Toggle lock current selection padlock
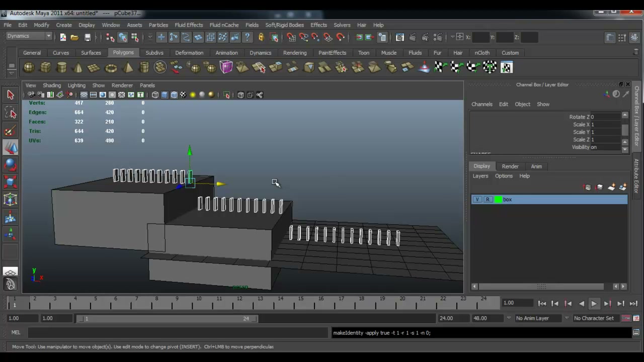Image resolution: width=644 pixels, height=362 pixels. (261, 37)
